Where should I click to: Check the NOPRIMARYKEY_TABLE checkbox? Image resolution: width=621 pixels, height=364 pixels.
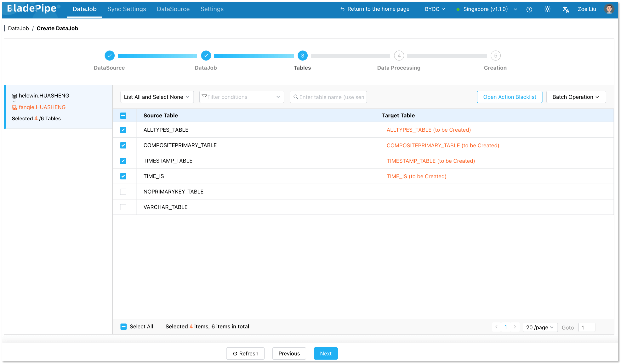pos(123,192)
